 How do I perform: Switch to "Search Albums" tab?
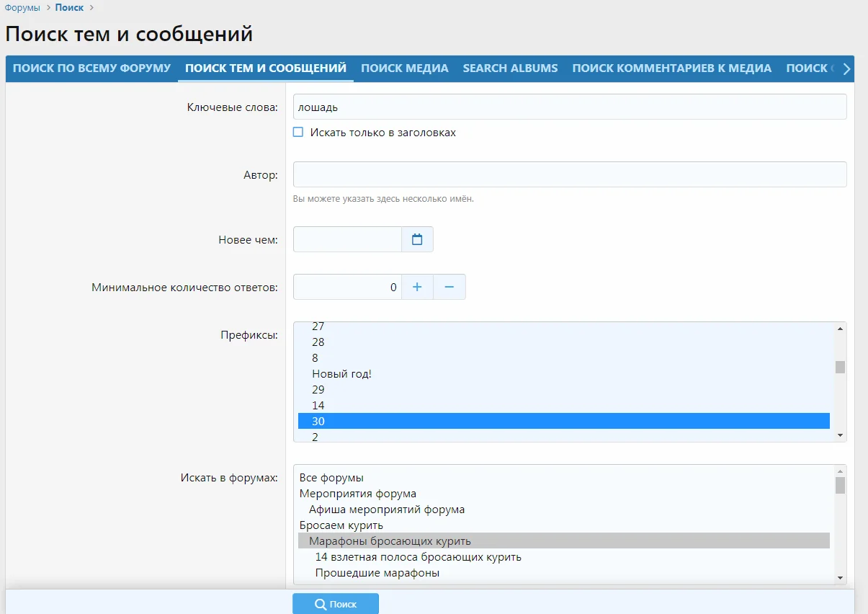[x=510, y=68]
